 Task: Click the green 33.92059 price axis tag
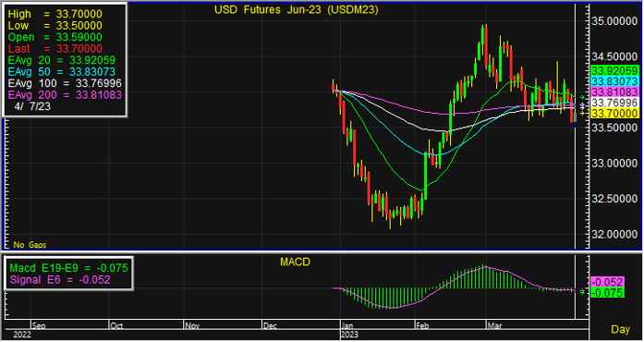614,70
